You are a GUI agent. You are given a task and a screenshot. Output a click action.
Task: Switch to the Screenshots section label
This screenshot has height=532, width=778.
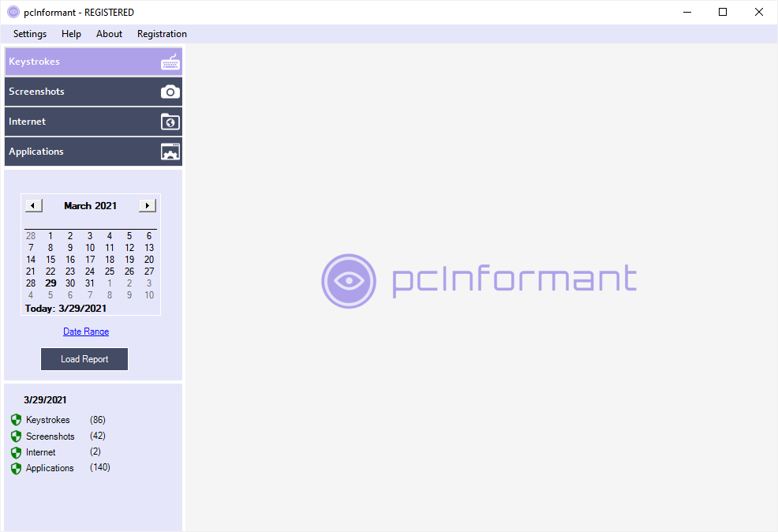point(36,92)
